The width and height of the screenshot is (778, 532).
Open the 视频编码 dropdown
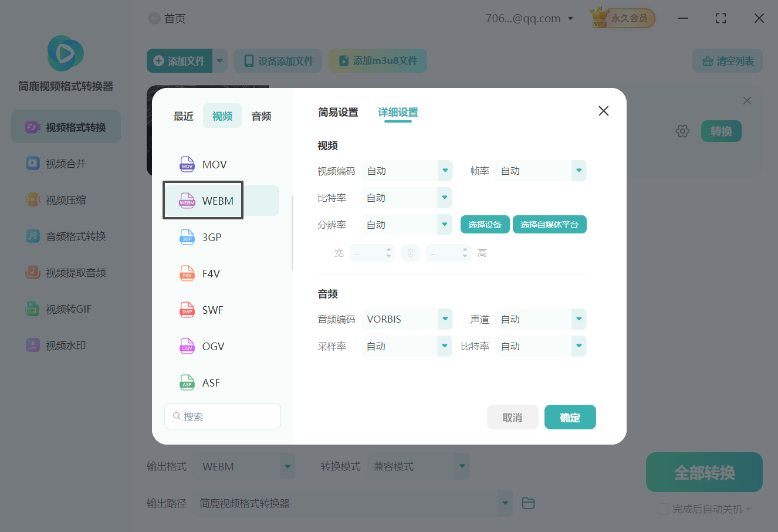pos(407,171)
